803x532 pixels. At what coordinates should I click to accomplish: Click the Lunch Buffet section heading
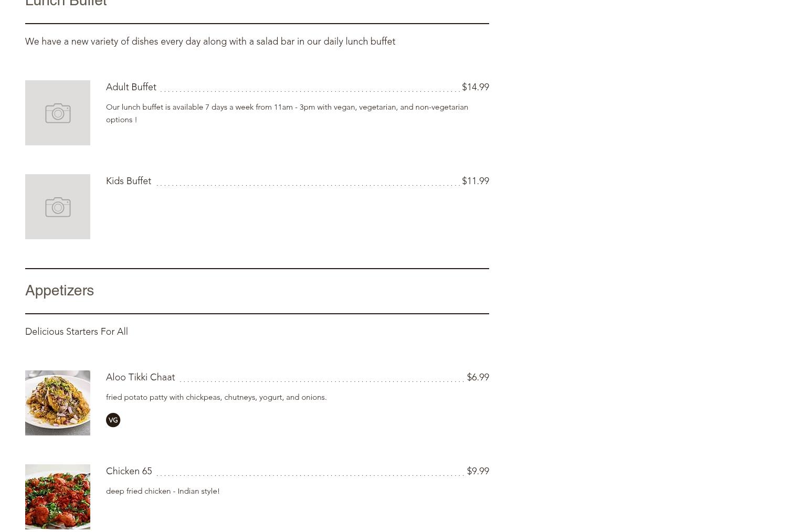point(66,3)
